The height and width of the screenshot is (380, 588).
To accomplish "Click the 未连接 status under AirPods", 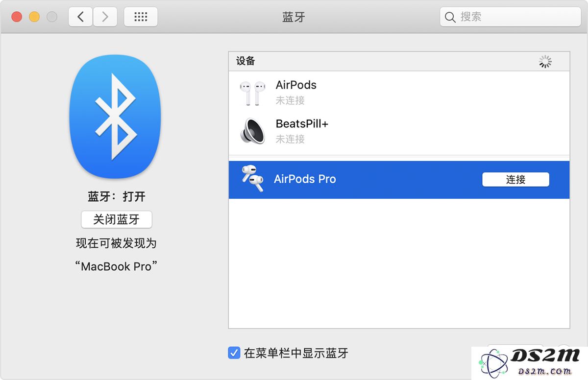I will 290,100.
